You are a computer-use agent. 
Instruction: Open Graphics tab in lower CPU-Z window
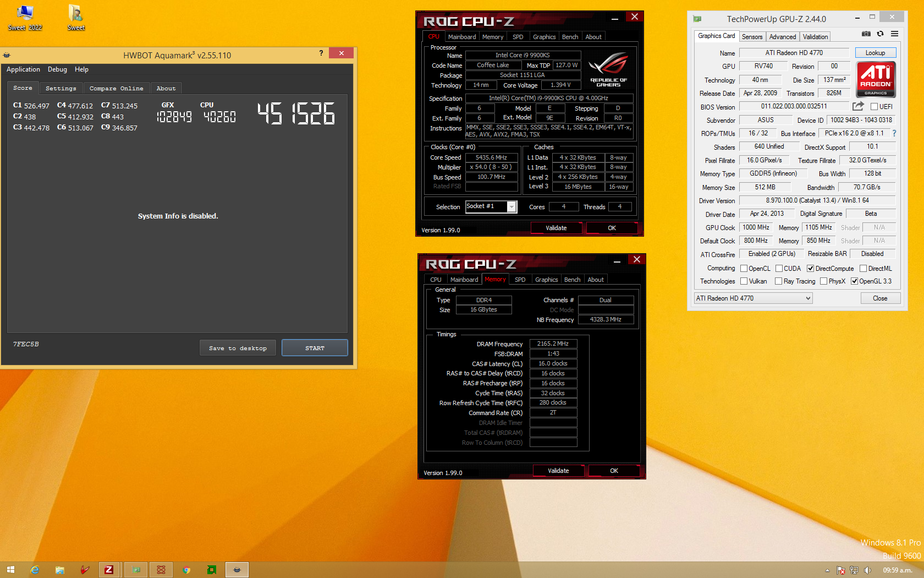546,280
